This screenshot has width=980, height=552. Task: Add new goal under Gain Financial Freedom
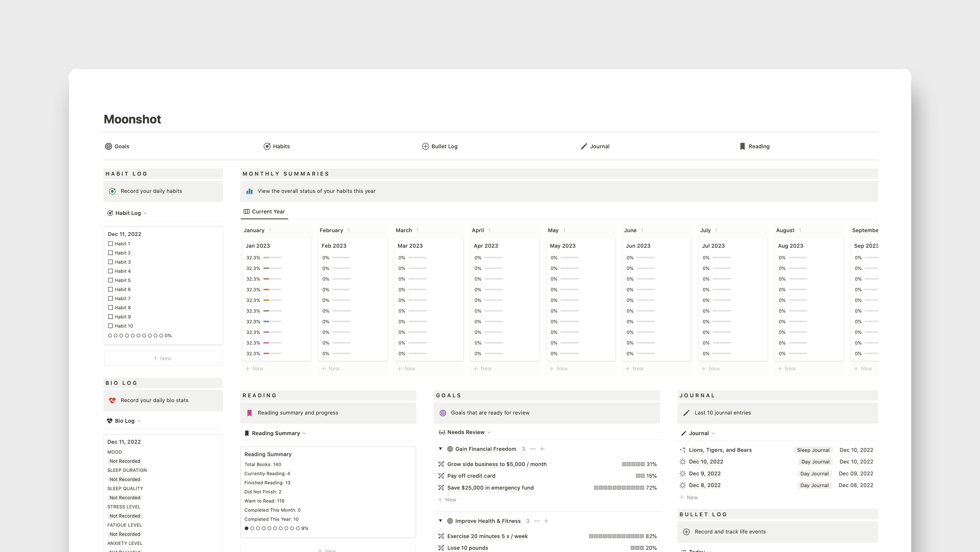[x=447, y=500]
